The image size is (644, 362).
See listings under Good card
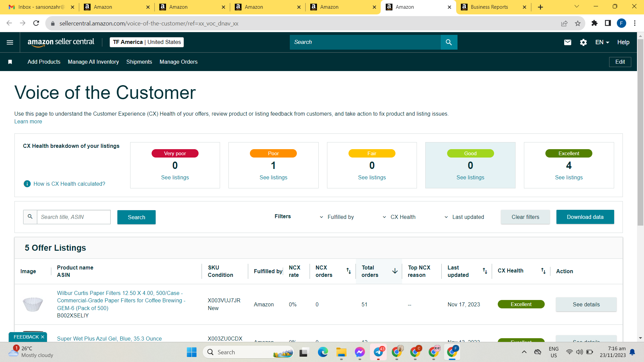click(x=470, y=177)
